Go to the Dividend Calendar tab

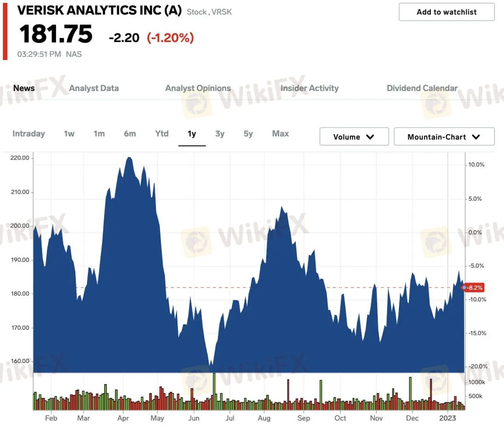tap(422, 88)
